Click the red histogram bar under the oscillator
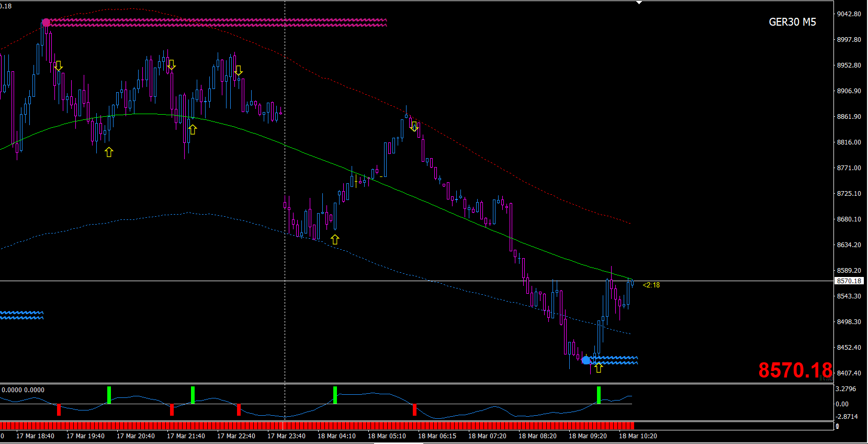This screenshot has height=444, width=868. (317, 426)
